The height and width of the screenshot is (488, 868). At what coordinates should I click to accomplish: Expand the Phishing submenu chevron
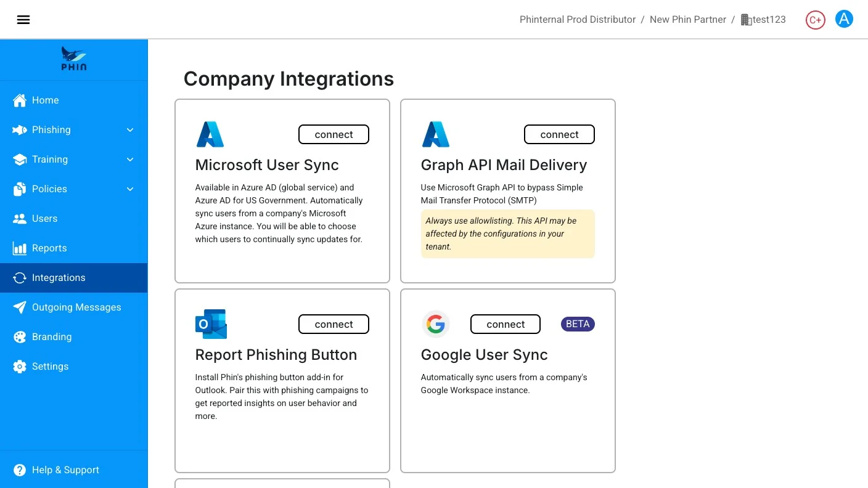click(x=130, y=130)
